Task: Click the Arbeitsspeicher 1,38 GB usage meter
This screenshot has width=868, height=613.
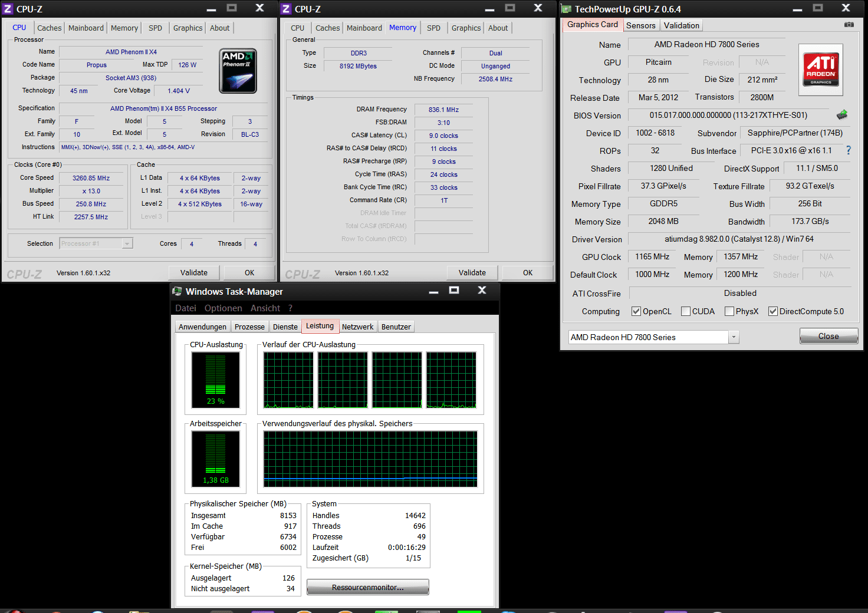Action: pos(216,459)
